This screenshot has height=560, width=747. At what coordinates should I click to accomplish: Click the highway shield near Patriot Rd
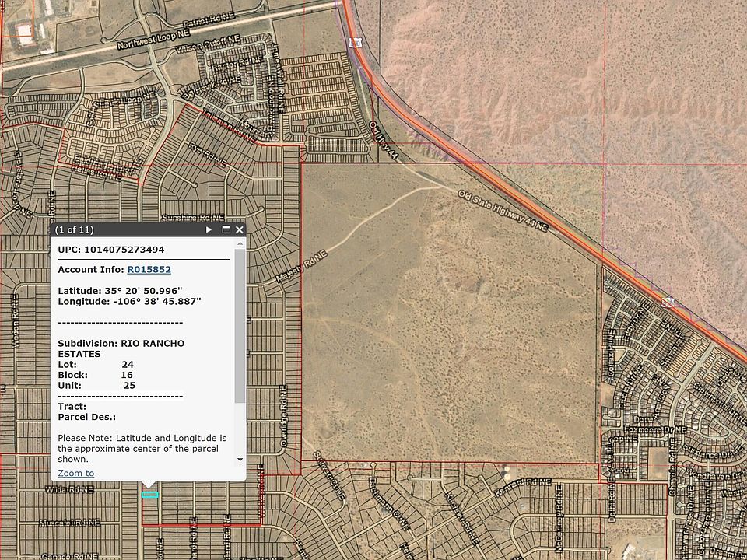pyautogui.click(x=356, y=42)
